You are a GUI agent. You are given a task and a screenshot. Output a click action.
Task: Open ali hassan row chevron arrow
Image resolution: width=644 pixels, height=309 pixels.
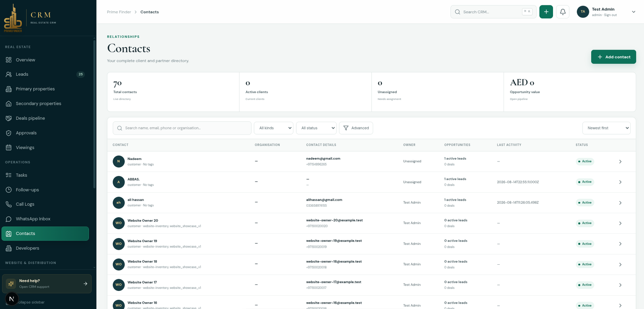(620, 203)
